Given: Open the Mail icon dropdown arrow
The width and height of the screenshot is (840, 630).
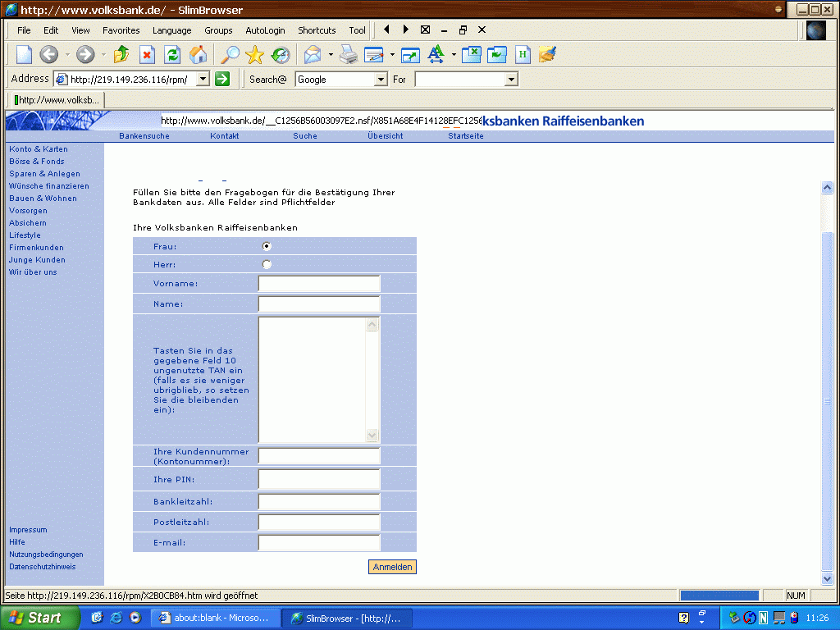Looking at the screenshot, I should [331, 54].
